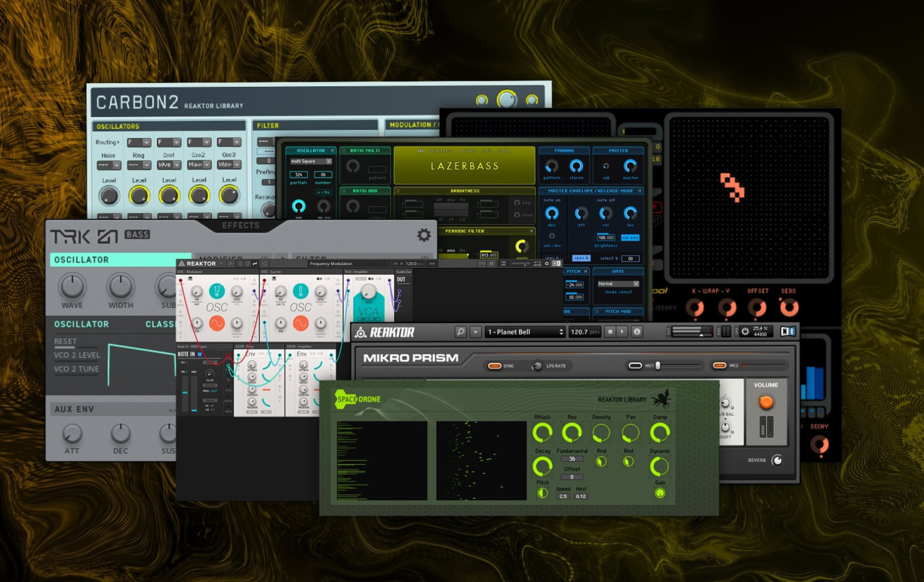This screenshot has width=924, height=582.
Task: Select off display mode in Lazerbass
Action: (421, 151)
